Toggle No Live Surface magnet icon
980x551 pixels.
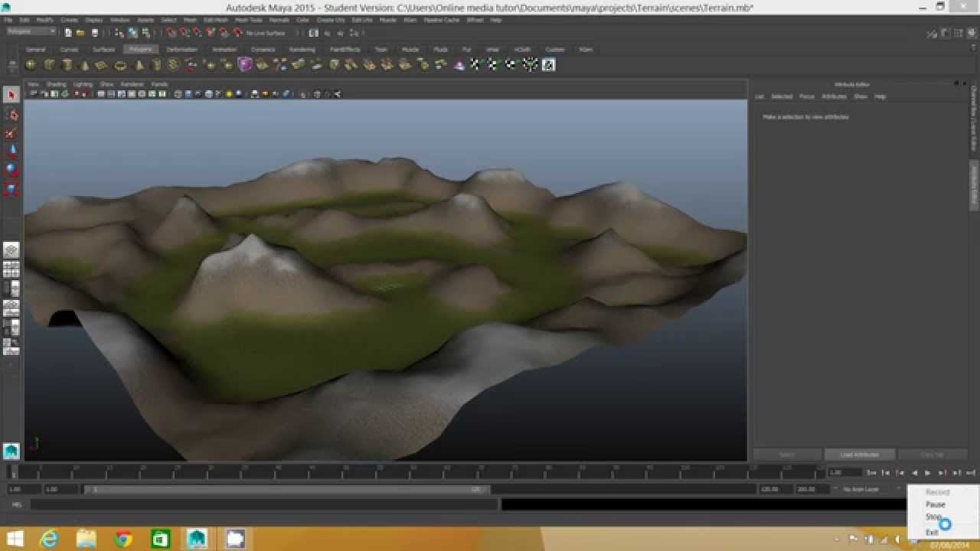click(x=237, y=33)
